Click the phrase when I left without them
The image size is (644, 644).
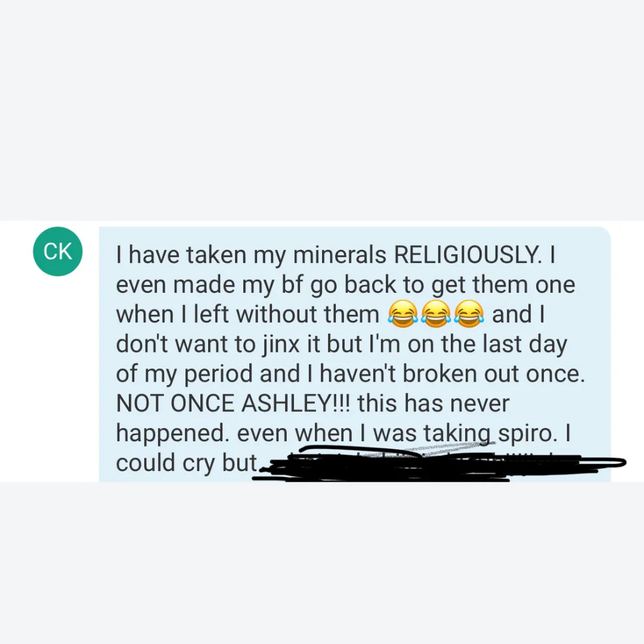coord(247,314)
